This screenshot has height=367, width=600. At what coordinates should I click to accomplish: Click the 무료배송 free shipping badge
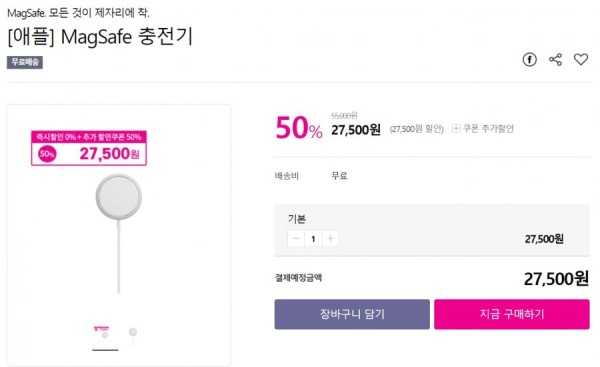point(25,62)
